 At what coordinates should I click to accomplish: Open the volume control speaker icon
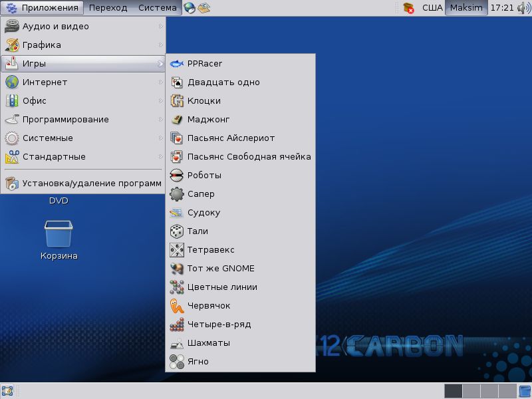pyautogui.click(x=524, y=8)
